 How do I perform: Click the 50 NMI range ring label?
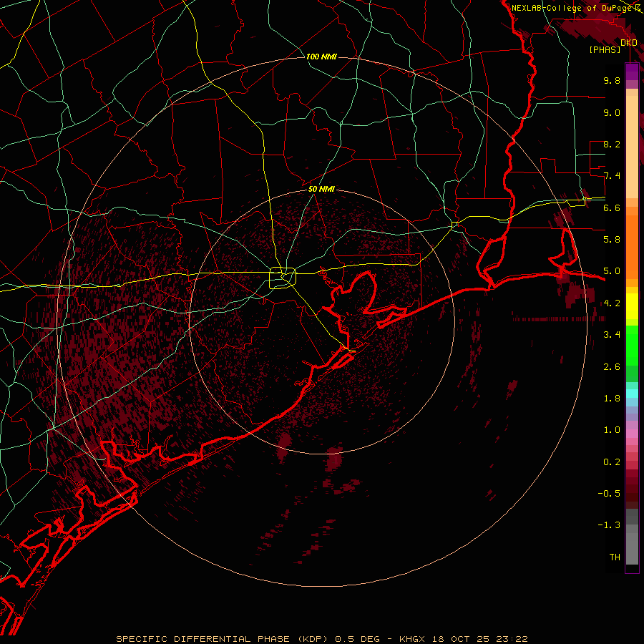[x=321, y=189]
